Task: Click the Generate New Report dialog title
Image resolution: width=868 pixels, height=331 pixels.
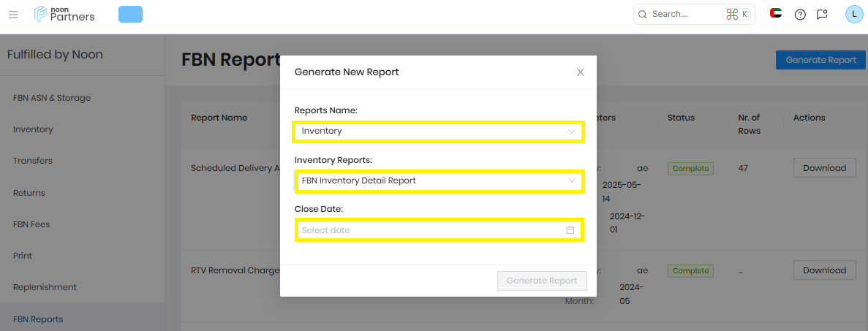Action: point(347,72)
